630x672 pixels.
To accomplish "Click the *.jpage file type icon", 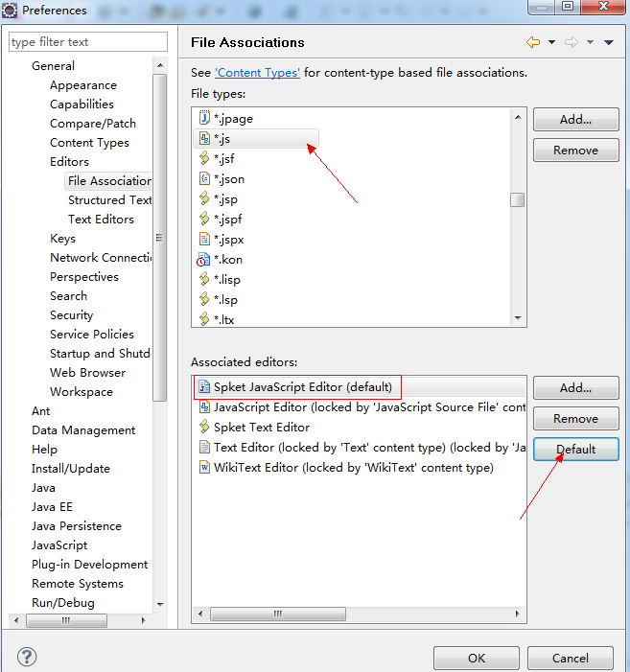I will pyautogui.click(x=204, y=117).
